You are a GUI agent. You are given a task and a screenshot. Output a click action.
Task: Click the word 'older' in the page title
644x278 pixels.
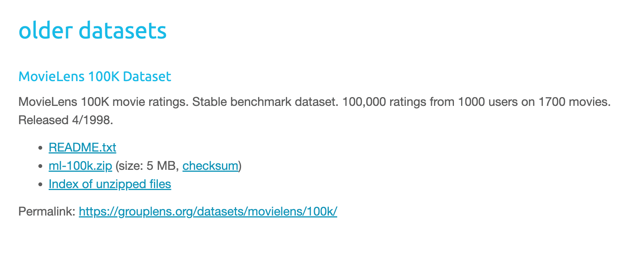click(x=45, y=30)
